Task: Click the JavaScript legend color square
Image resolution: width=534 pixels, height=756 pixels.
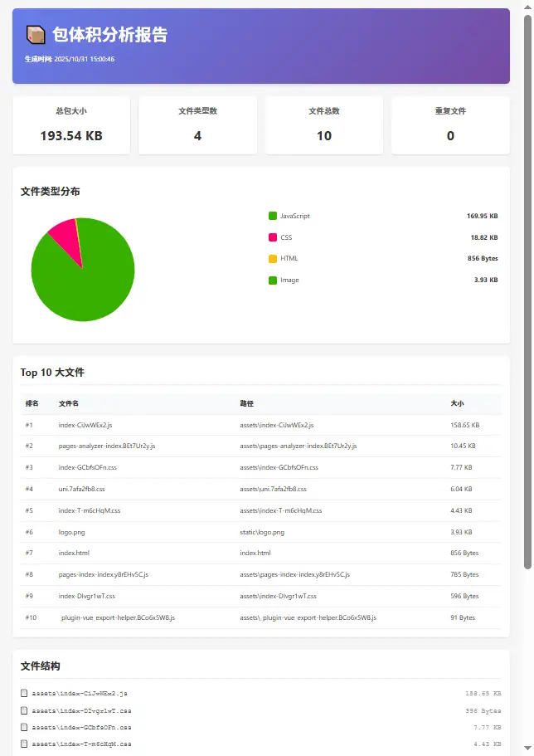Action: pos(273,216)
